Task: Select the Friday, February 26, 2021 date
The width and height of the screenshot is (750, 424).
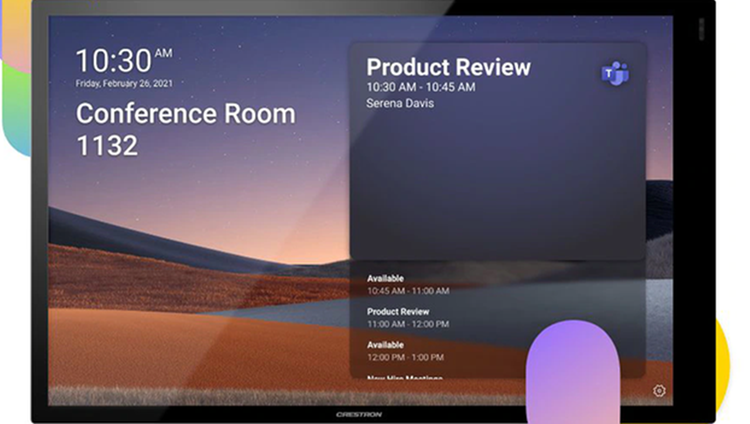Action: 124,83
